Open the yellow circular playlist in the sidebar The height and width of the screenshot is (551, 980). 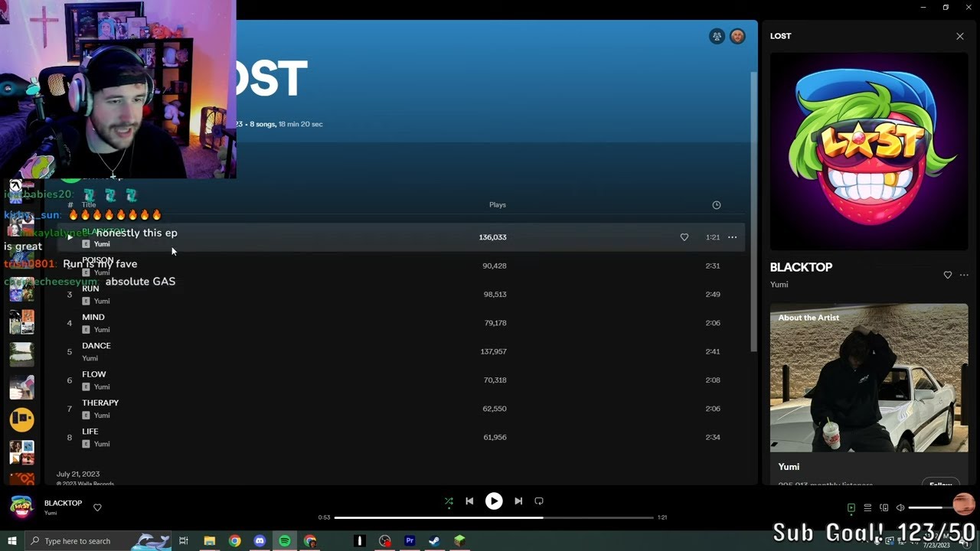pyautogui.click(x=22, y=419)
